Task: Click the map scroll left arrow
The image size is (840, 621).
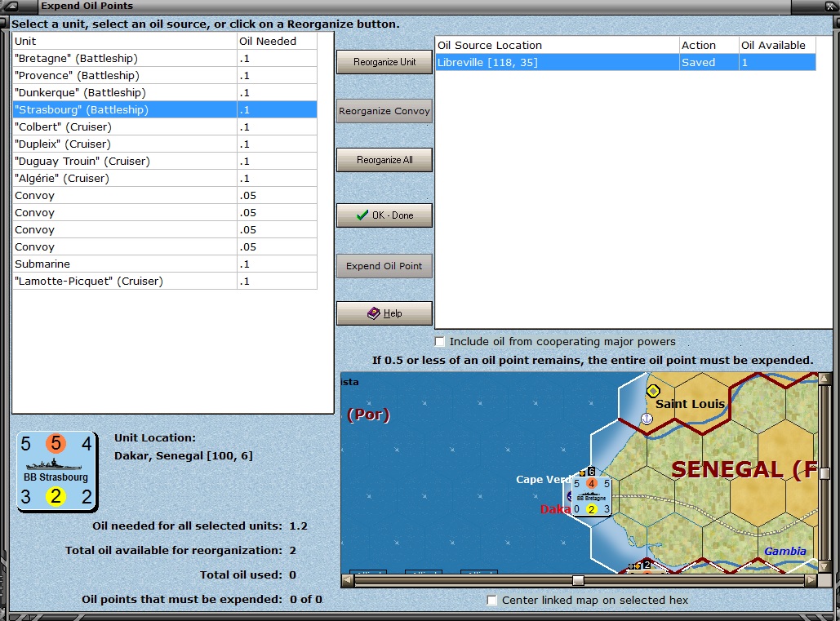Action: click(x=347, y=580)
